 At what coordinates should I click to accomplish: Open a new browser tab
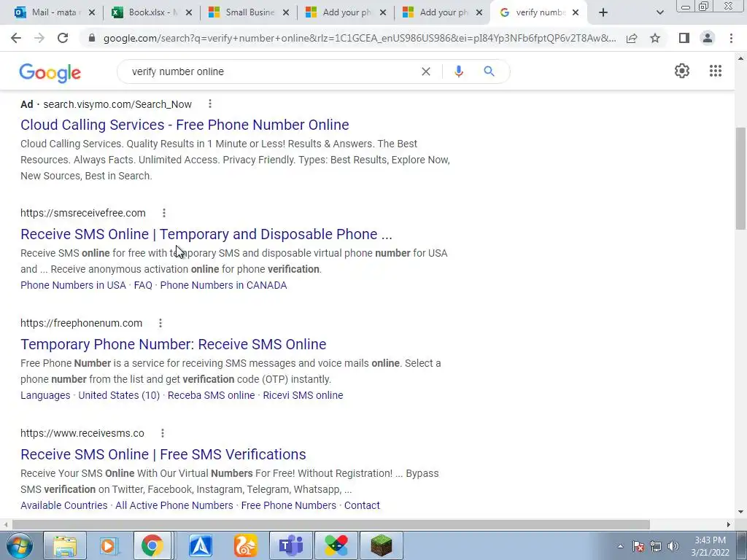click(x=603, y=12)
